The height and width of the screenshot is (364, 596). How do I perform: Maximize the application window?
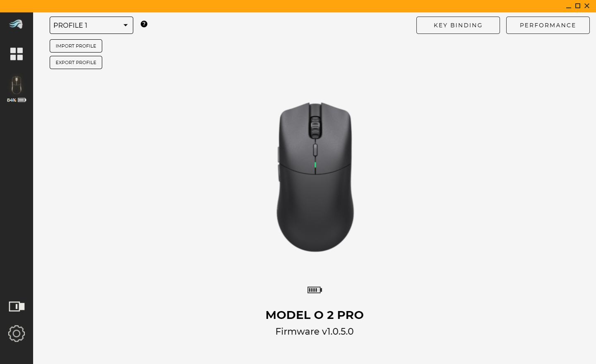coord(578,6)
